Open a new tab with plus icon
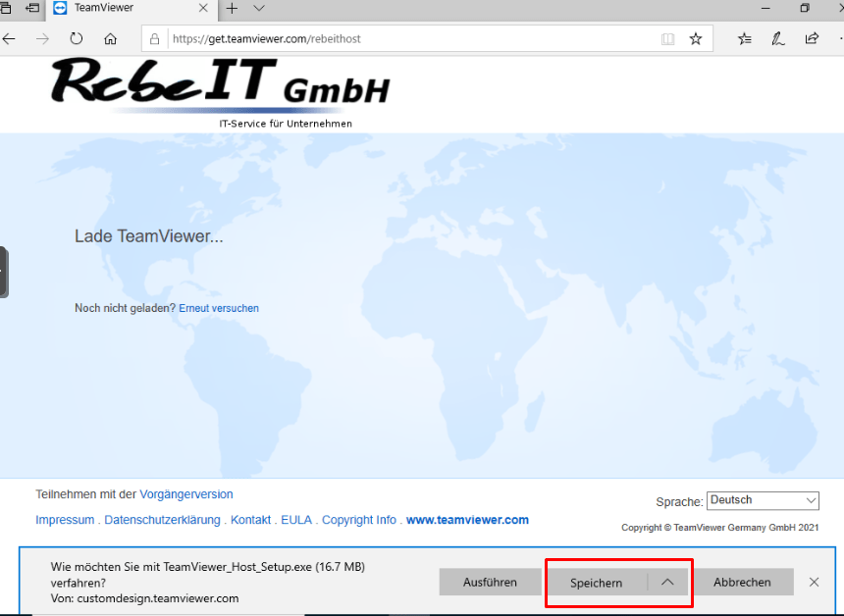 232,8
